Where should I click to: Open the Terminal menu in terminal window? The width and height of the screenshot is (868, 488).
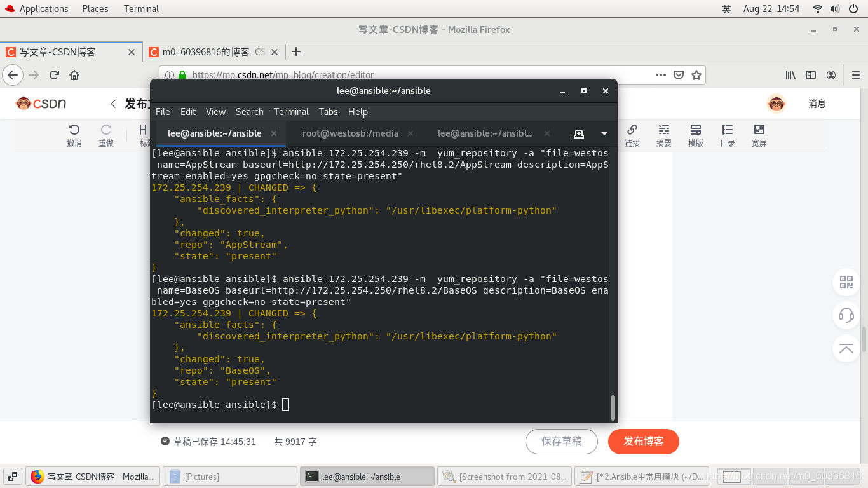[291, 111]
